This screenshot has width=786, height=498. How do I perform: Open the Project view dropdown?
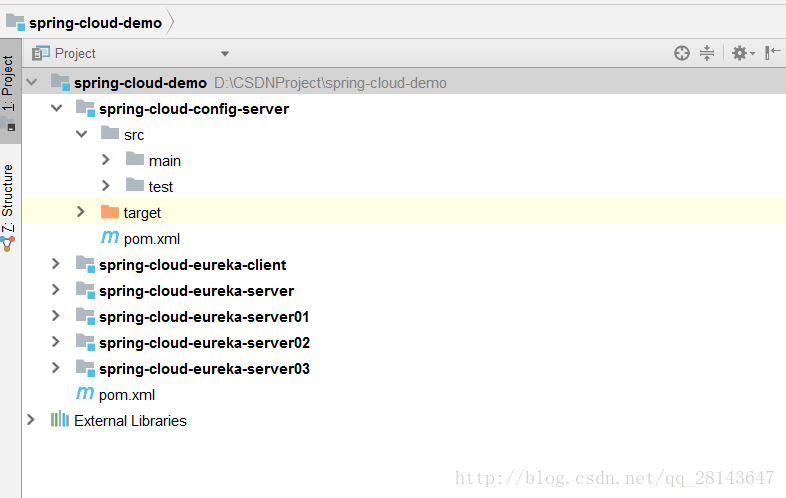click(x=225, y=54)
